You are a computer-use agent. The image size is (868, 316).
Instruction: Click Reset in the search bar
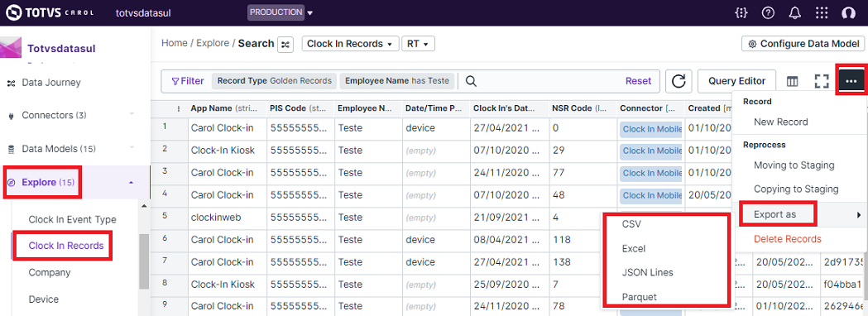click(x=638, y=81)
